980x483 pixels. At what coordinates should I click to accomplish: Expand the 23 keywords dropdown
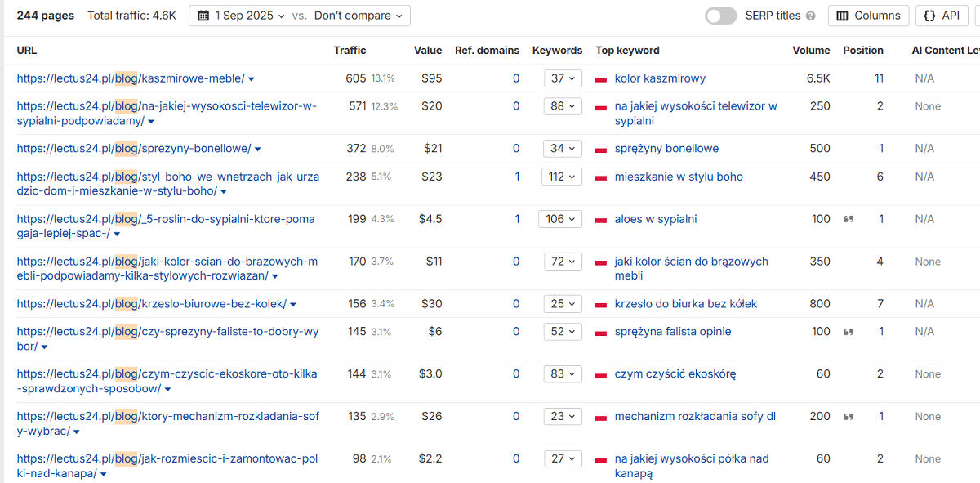pyautogui.click(x=563, y=417)
